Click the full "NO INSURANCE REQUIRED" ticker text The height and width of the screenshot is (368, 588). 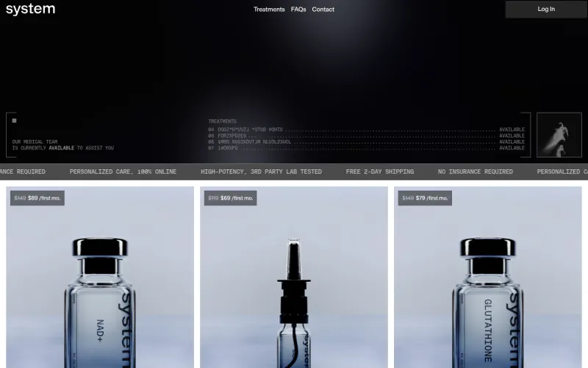point(475,171)
